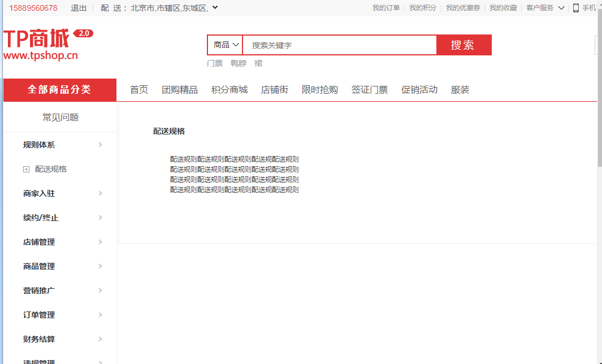Open the 我的订单 link
This screenshot has height=364, width=602.
coord(386,8)
